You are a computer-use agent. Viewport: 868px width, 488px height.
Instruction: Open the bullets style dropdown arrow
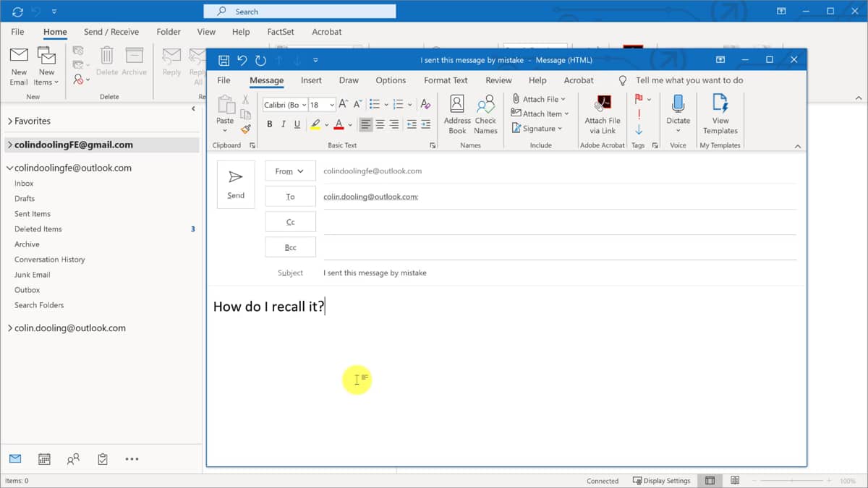point(386,104)
